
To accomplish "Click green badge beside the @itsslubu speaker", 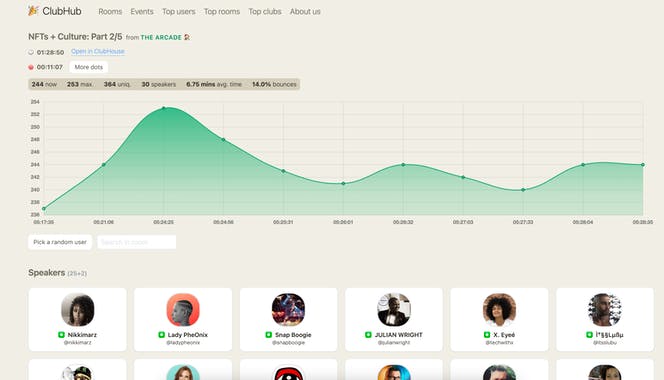I will 589,335.
